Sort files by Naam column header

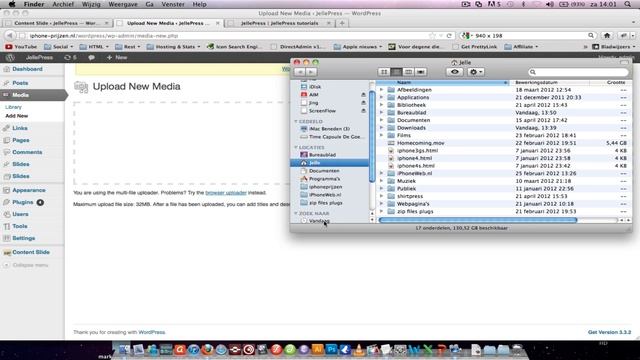(x=442, y=82)
